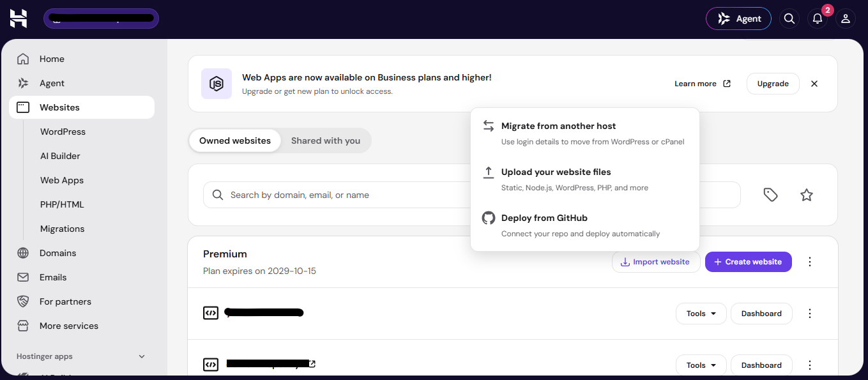Click the migrate arrows icon
The width and height of the screenshot is (868, 380).
click(489, 126)
